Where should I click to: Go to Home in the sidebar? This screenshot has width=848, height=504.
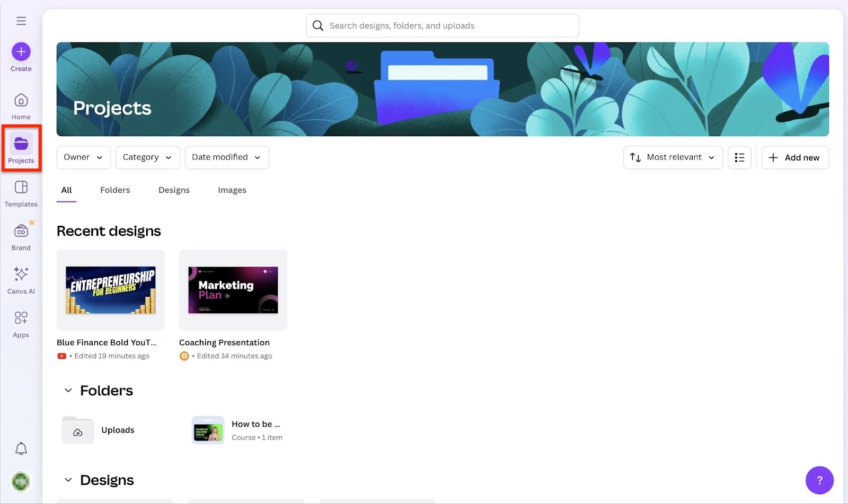tap(21, 107)
